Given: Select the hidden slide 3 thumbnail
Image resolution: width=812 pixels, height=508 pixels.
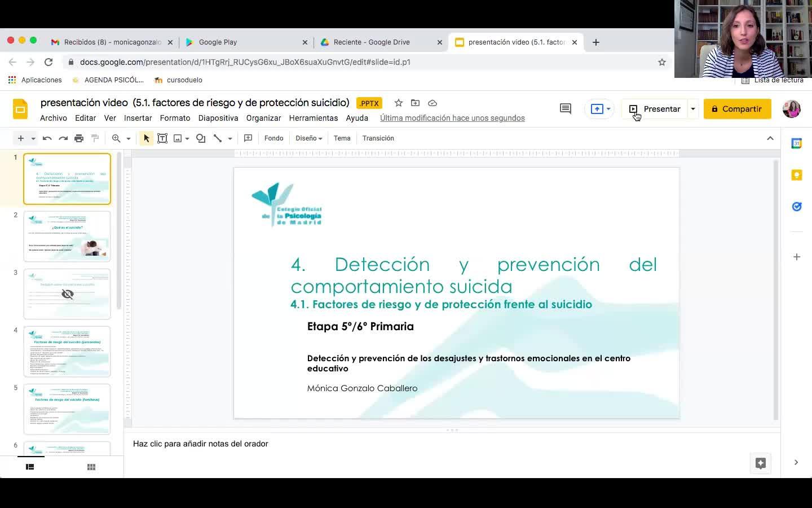Looking at the screenshot, I should pyautogui.click(x=67, y=294).
